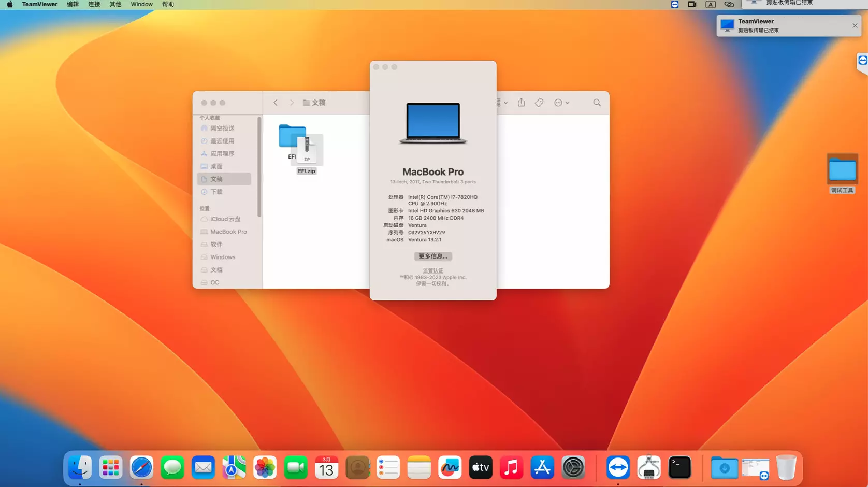Open the grouping options dropdown in Finder toolbar
The width and height of the screenshot is (868, 487).
[x=500, y=103]
